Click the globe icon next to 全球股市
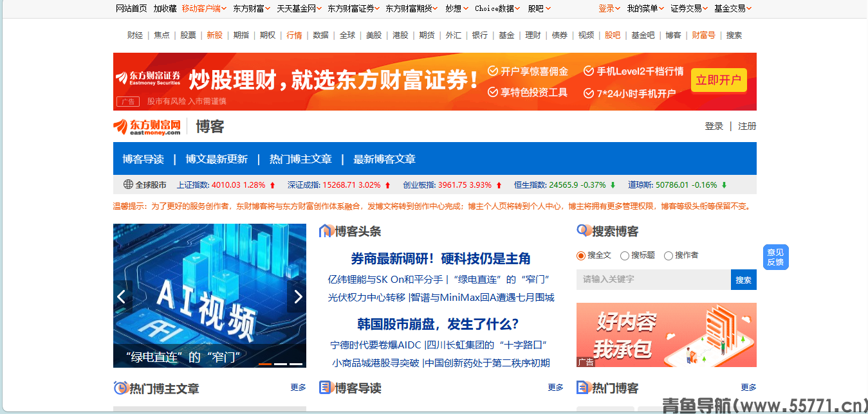 [x=128, y=184]
